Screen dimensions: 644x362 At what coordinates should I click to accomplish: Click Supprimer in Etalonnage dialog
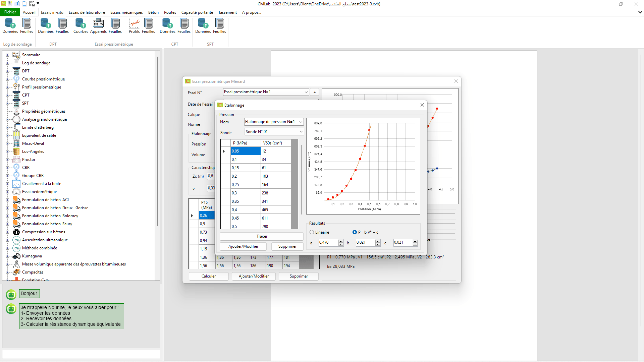point(287,246)
